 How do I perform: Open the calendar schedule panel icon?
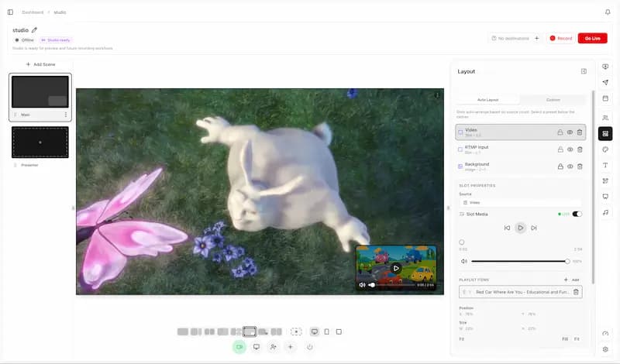[x=605, y=98]
